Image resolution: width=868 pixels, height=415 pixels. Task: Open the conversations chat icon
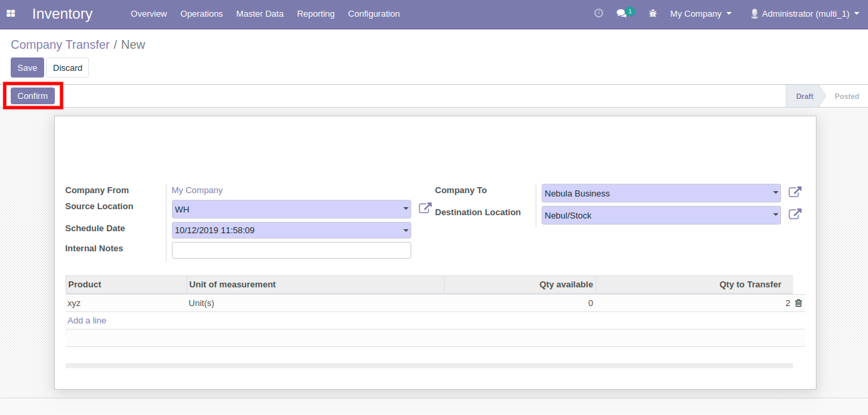[622, 13]
